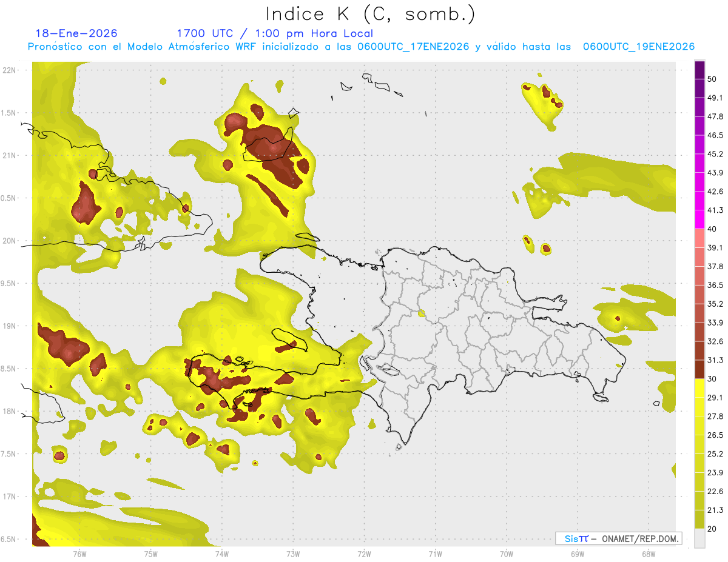Click the colorbar value 39.1

715,247
